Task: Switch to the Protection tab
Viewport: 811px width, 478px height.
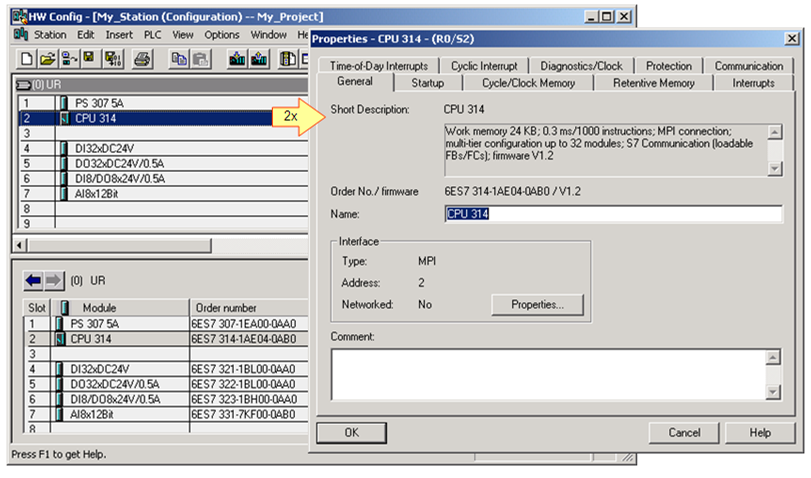Action: click(668, 66)
